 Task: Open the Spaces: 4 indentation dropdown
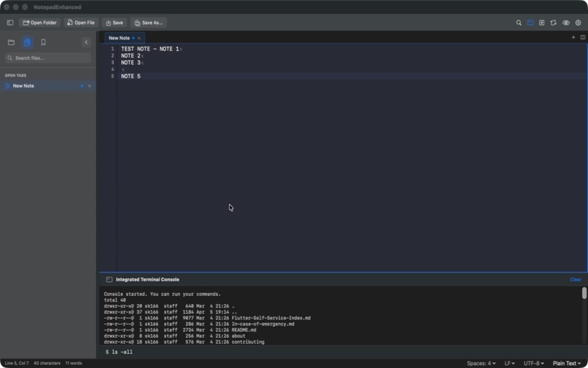coord(481,363)
